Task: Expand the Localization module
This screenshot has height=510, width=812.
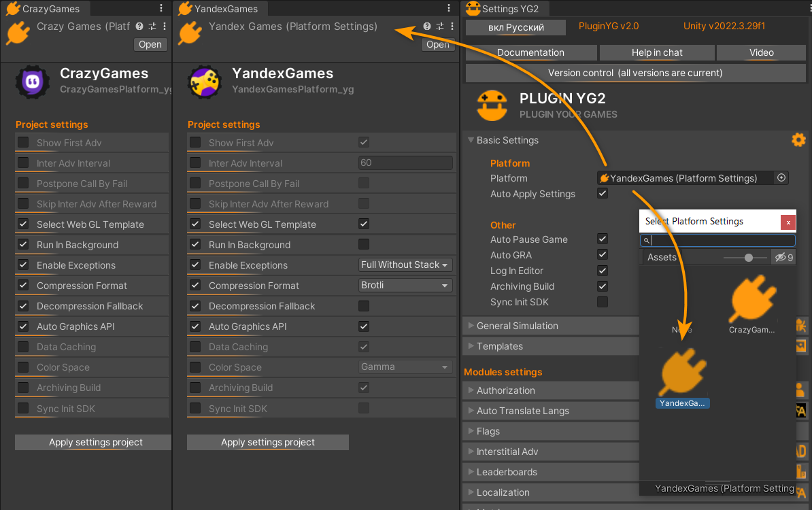Action: (x=471, y=492)
